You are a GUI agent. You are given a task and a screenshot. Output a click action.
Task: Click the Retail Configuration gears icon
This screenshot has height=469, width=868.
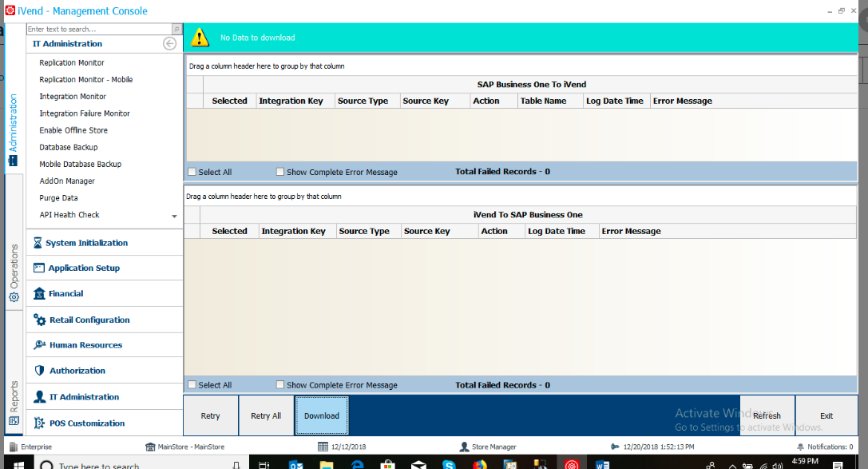click(x=39, y=320)
